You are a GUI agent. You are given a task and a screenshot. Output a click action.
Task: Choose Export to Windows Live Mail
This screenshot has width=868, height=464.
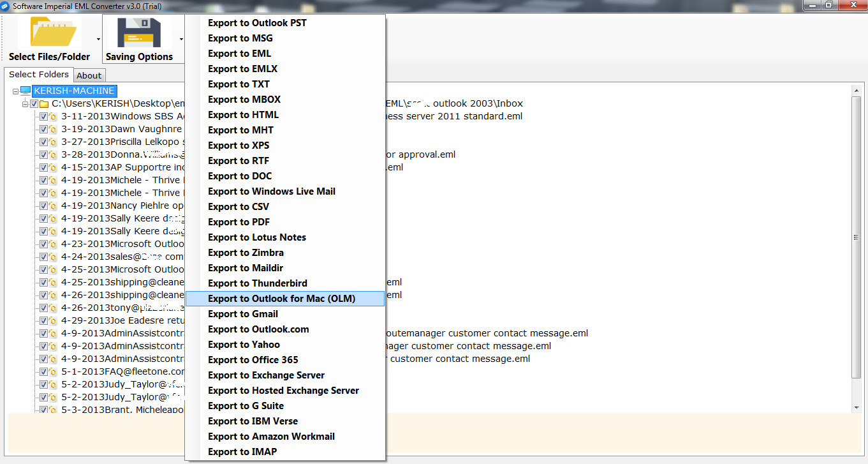285,191
